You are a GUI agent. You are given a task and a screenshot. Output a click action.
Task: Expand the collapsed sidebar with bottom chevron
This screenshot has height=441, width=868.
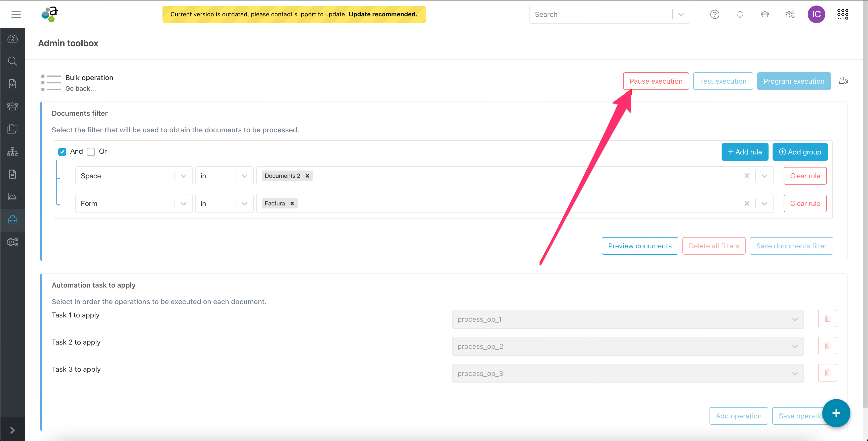point(13,430)
